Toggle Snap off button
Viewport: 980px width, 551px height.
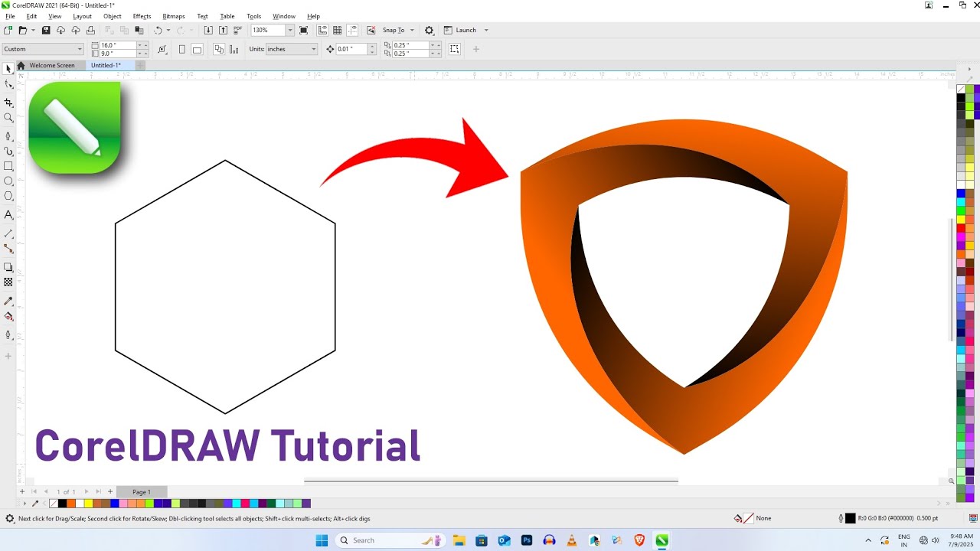coord(371,30)
